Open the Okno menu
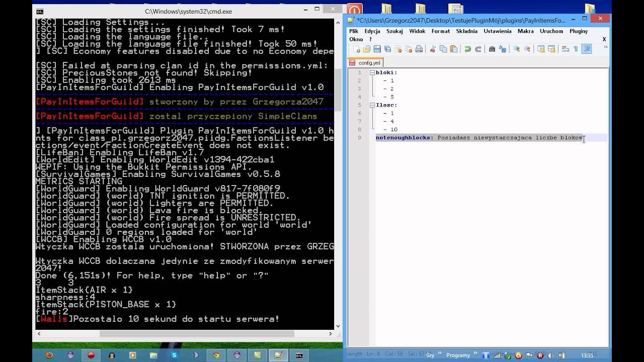This screenshot has width=644, height=362. [356, 39]
